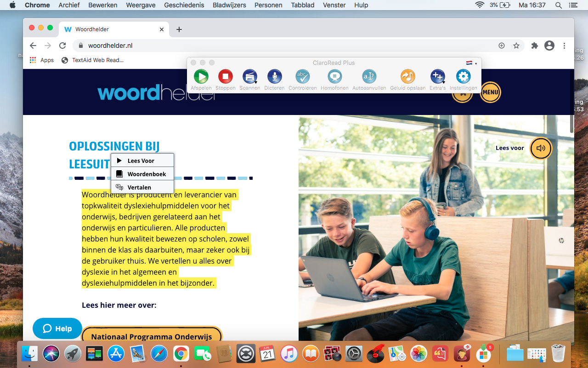The image size is (588, 368).
Task: Open the Homofonen tool in ClaroRead
Action: point(334,77)
